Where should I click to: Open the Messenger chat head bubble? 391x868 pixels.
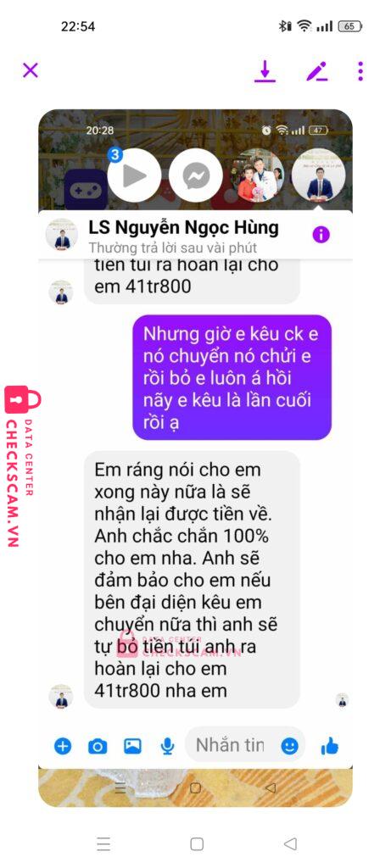195,176
